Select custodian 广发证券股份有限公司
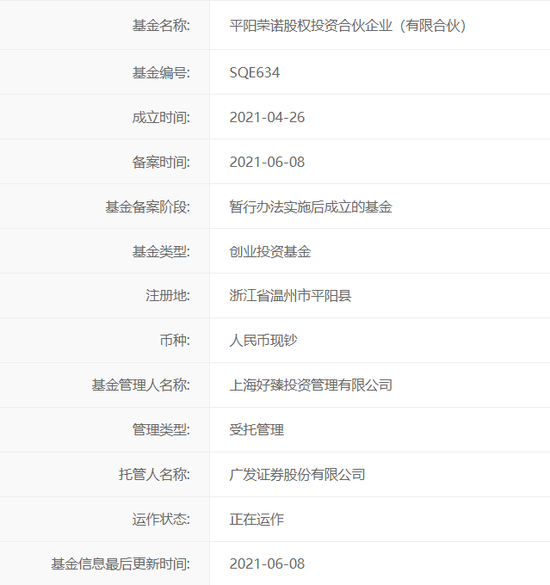This screenshot has height=585, width=550. click(297, 475)
